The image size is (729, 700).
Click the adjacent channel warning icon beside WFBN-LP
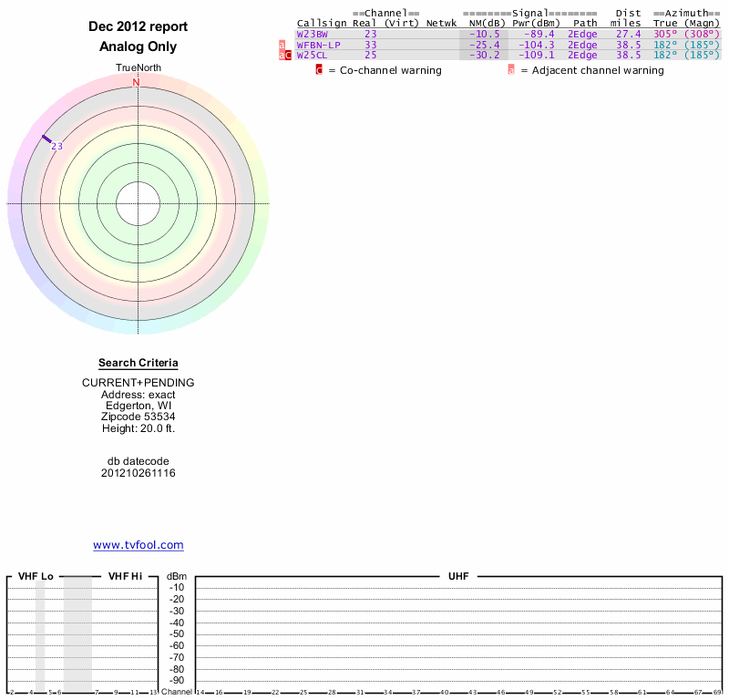tap(282, 45)
